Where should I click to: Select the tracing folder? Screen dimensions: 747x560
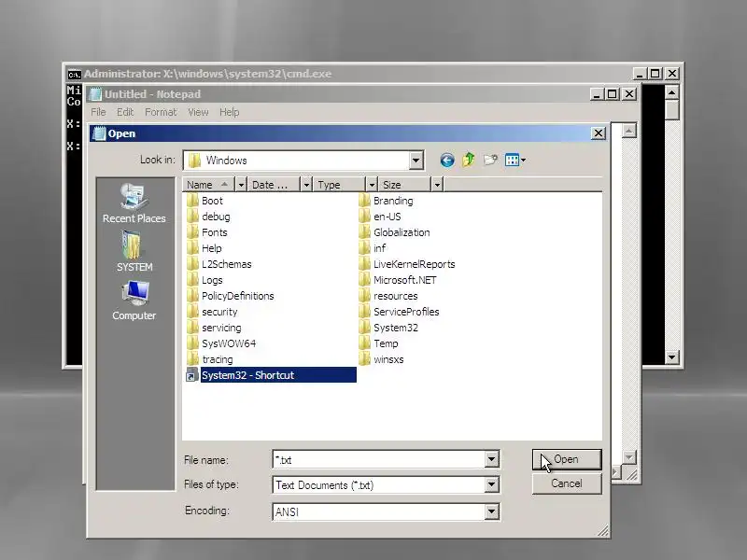[210, 359]
